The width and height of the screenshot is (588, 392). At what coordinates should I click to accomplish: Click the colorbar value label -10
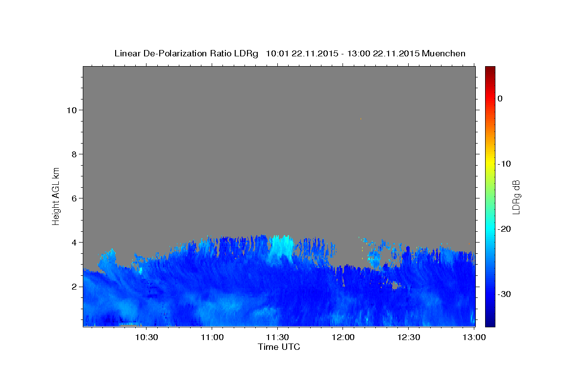pyautogui.click(x=504, y=164)
